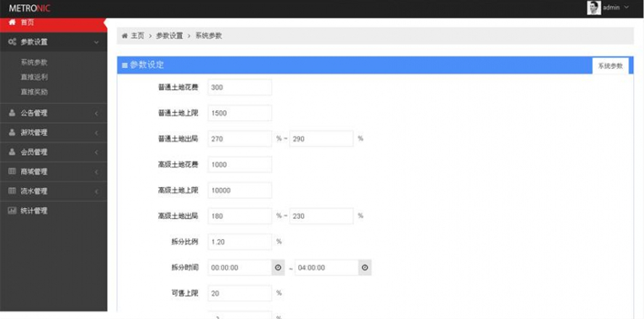Screen dimensions: 644x319
Task: Click the table icon beside 流水管理
Action: click(x=12, y=191)
